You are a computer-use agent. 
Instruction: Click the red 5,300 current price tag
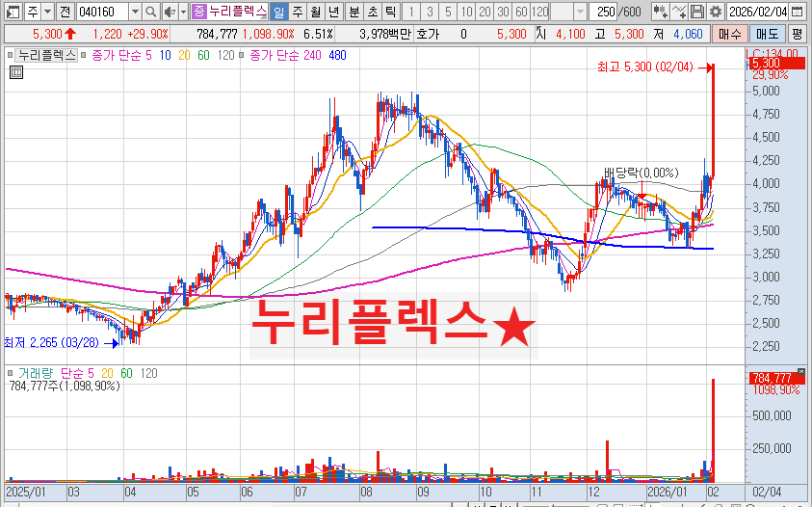[776, 64]
